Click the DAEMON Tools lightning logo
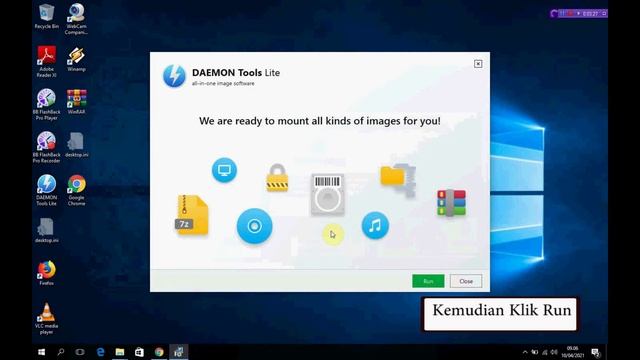Image resolution: width=640 pixels, height=360 pixels. pyautogui.click(x=174, y=76)
